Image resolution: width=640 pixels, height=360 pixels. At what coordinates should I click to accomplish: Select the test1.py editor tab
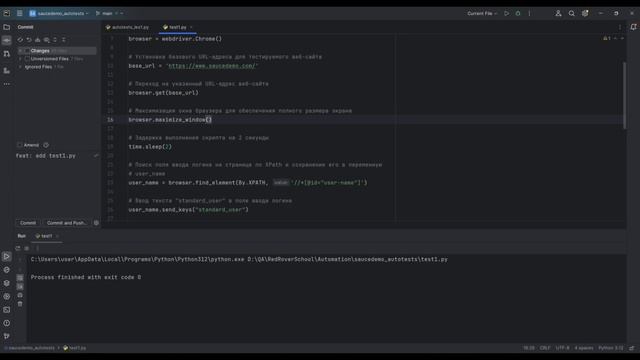(177, 27)
